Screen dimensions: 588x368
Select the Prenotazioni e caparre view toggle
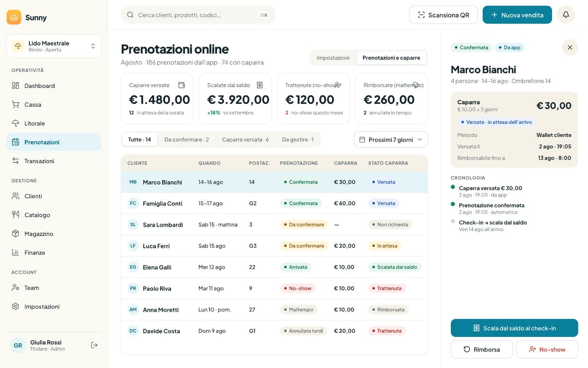[x=391, y=58]
